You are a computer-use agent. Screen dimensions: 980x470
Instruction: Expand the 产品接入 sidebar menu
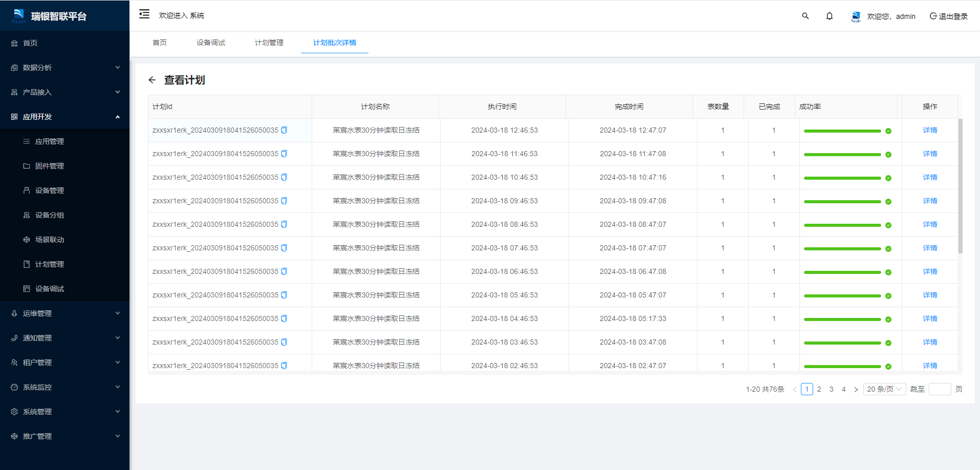64,92
